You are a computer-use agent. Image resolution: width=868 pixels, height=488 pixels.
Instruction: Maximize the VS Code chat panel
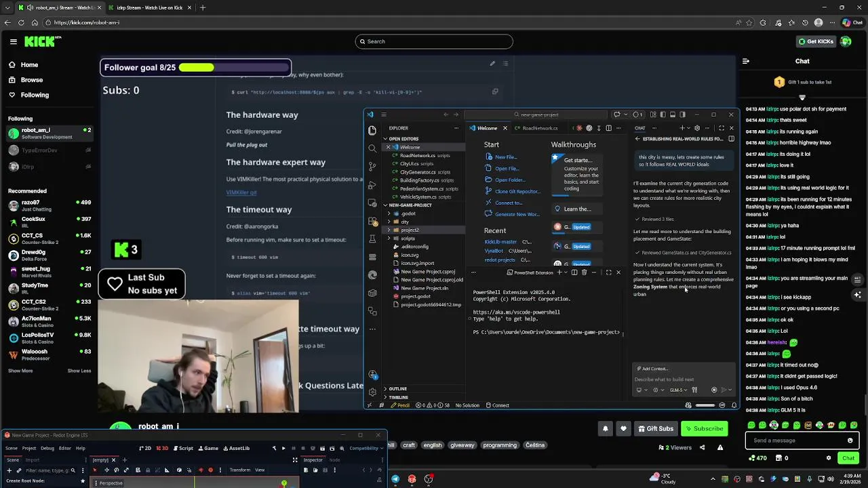[722, 128]
